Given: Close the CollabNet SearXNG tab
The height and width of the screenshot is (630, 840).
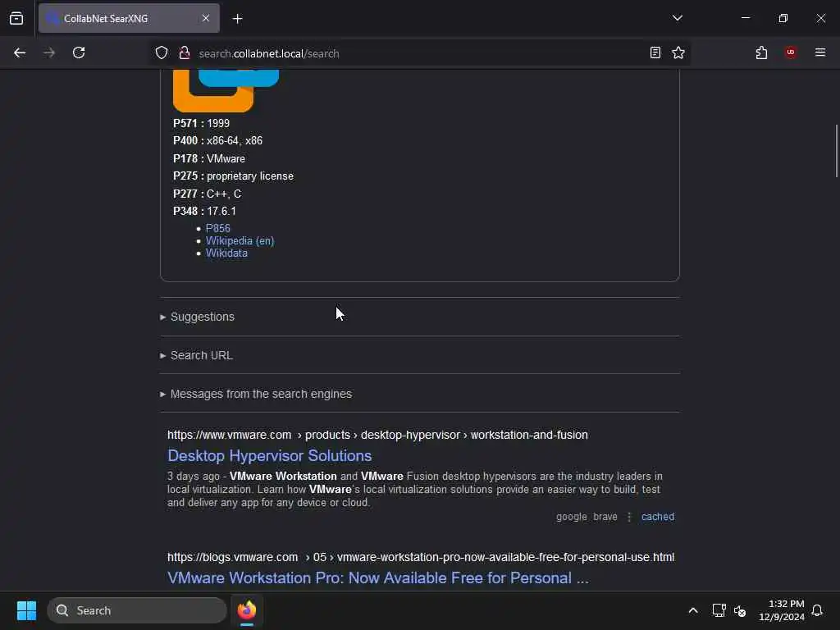Looking at the screenshot, I should point(206,18).
